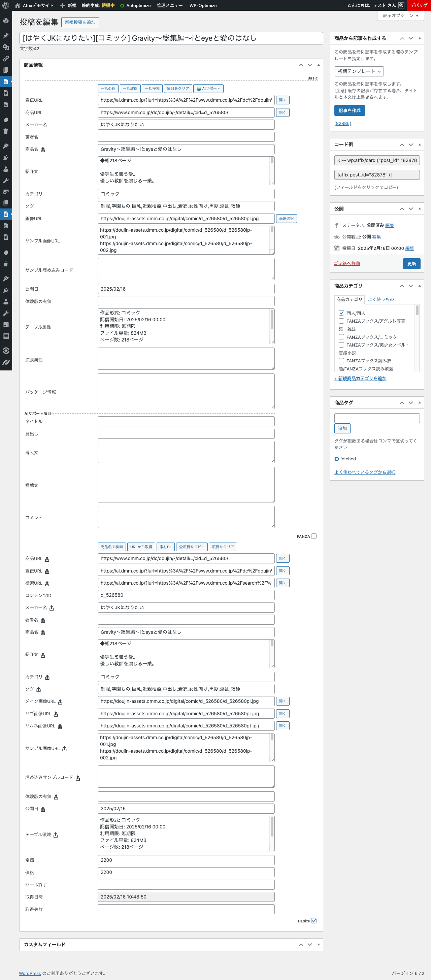Collapse the 商品カテゴリ panel
This screenshot has height=980, width=431.
(x=420, y=286)
